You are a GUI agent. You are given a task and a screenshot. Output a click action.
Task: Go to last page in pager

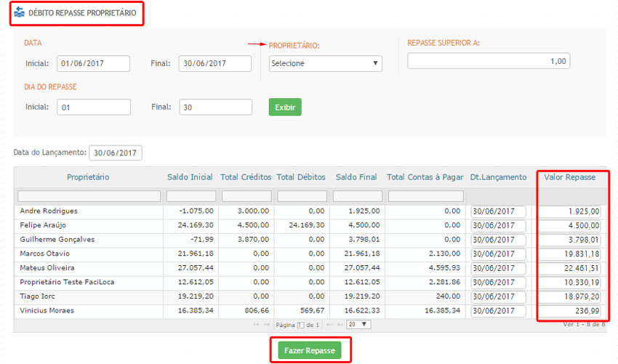click(339, 324)
